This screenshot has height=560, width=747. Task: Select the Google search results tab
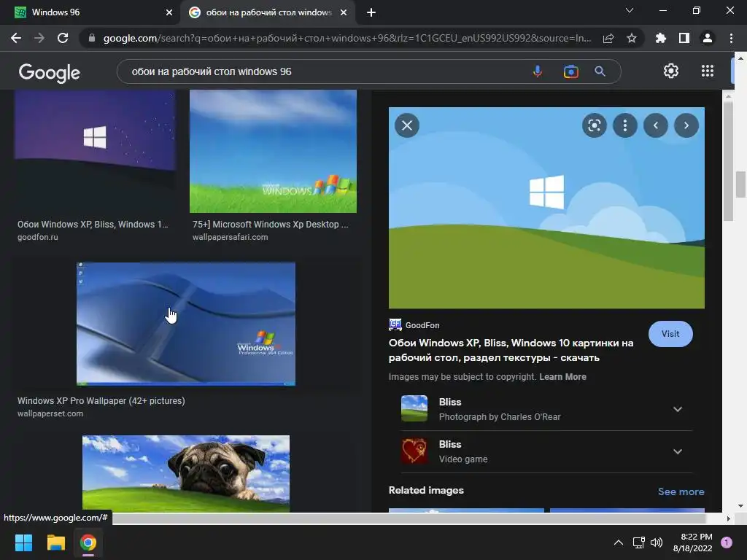(x=268, y=12)
